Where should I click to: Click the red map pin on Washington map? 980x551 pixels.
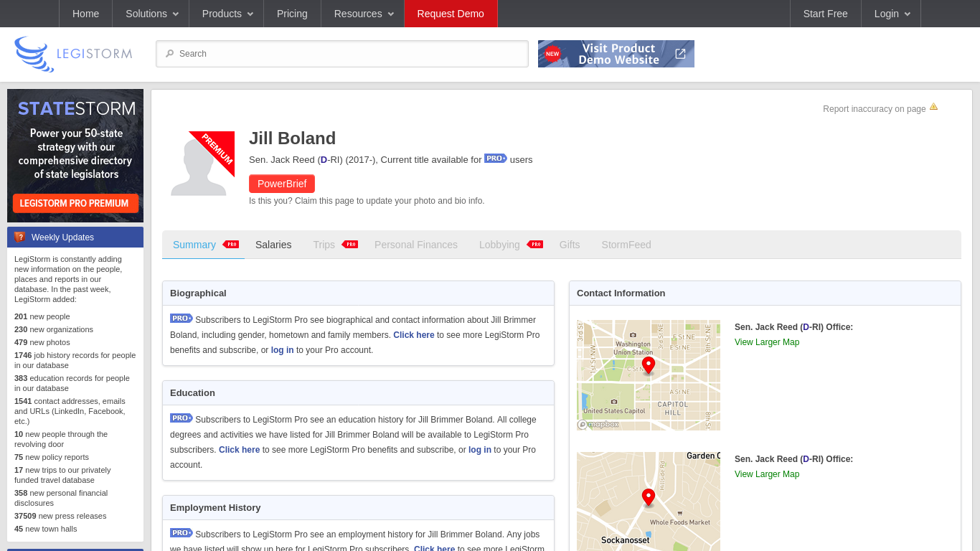click(649, 366)
